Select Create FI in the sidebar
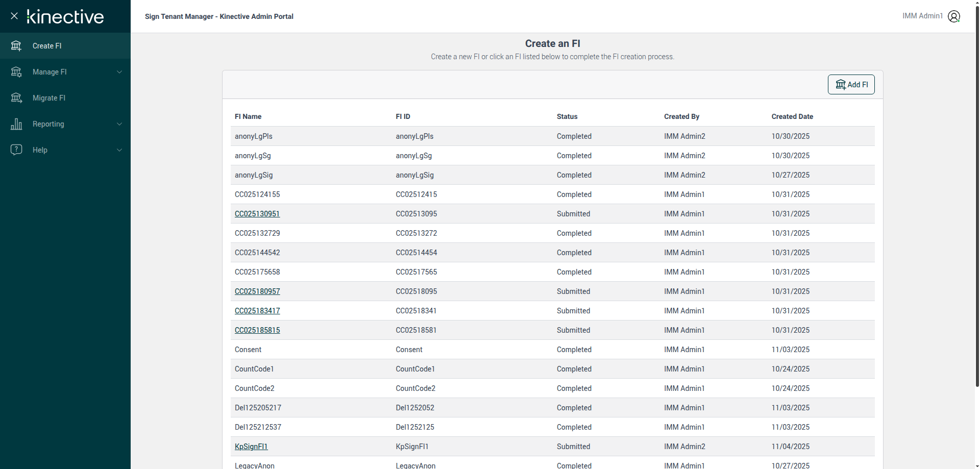Image resolution: width=980 pixels, height=469 pixels. (x=47, y=46)
